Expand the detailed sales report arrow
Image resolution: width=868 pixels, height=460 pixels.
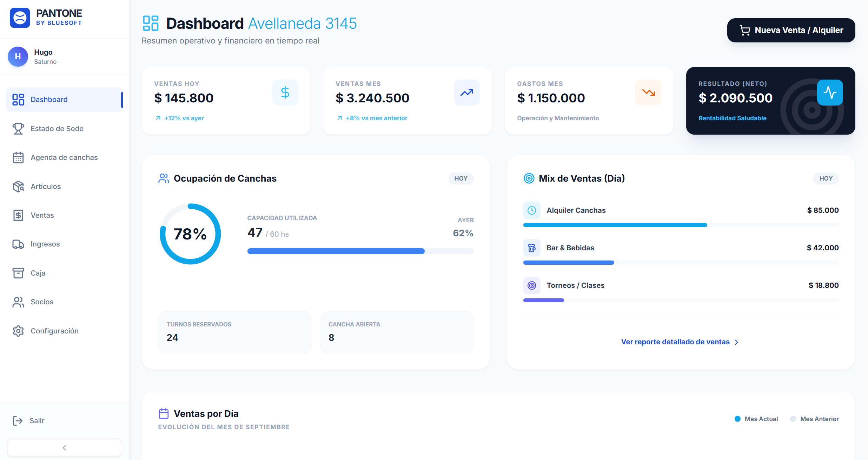tap(736, 342)
